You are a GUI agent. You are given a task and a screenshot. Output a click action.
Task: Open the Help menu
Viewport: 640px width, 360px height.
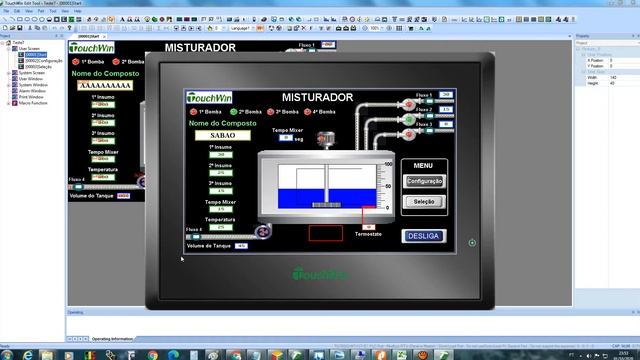point(78,11)
